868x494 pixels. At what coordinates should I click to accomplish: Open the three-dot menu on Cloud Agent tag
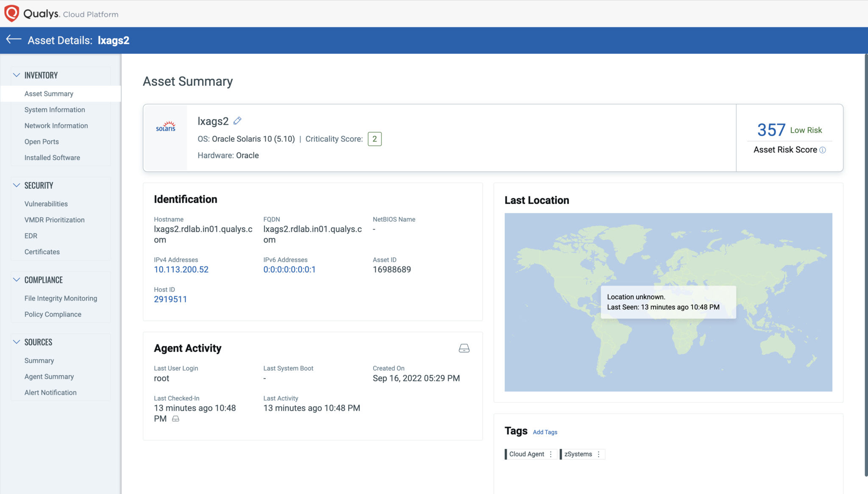pyautogui.click(x=551, y=454)
